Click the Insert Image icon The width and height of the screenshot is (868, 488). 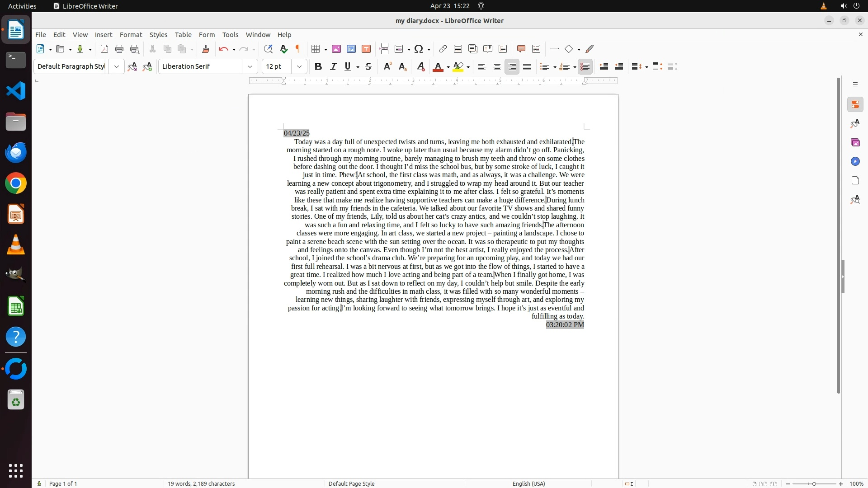click(336, 49)
